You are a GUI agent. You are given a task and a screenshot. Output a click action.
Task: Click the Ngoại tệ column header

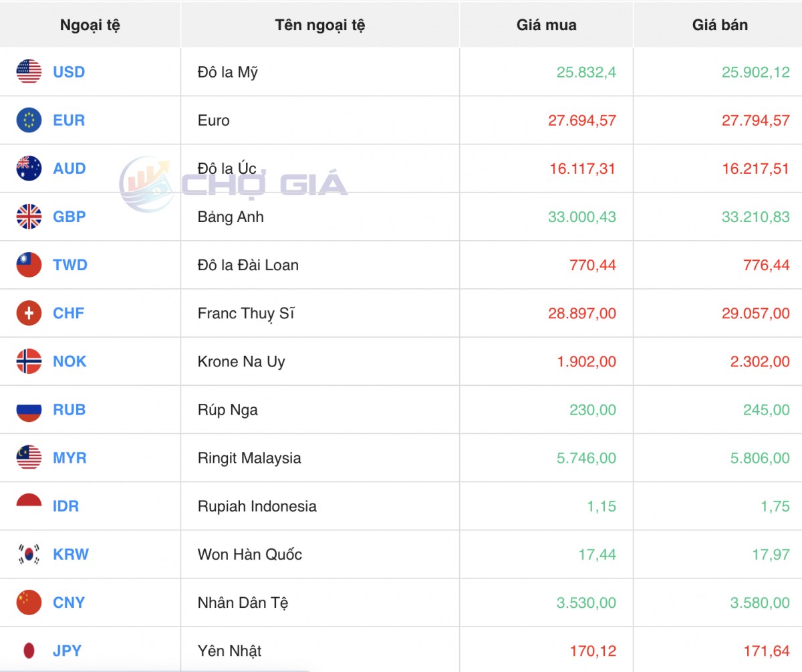coord(90,25)
